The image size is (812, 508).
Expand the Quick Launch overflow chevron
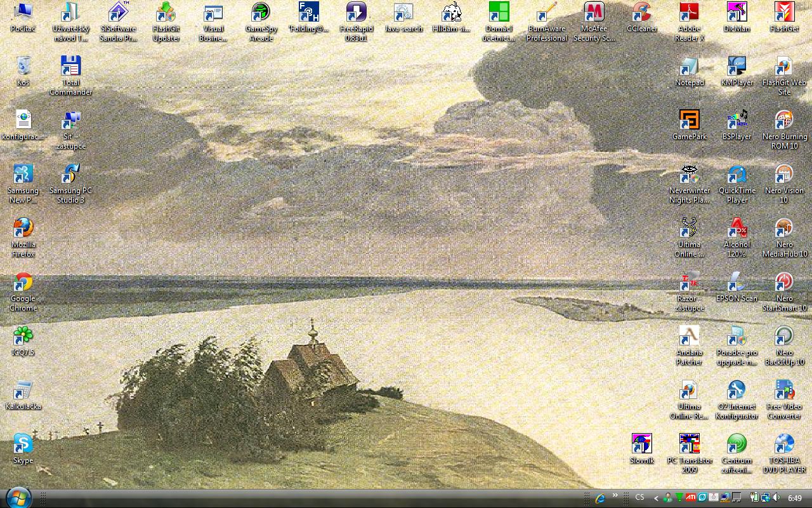tap(615, 495)
